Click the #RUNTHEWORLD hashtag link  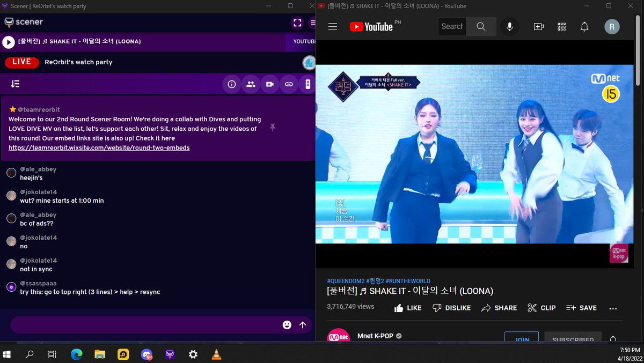(408, 281)
